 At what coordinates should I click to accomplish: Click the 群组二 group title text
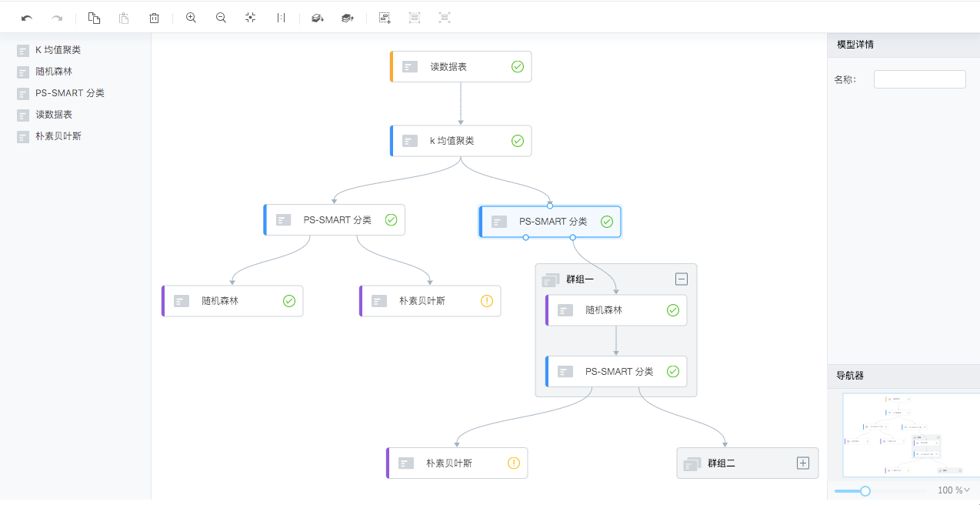(722, 463)
